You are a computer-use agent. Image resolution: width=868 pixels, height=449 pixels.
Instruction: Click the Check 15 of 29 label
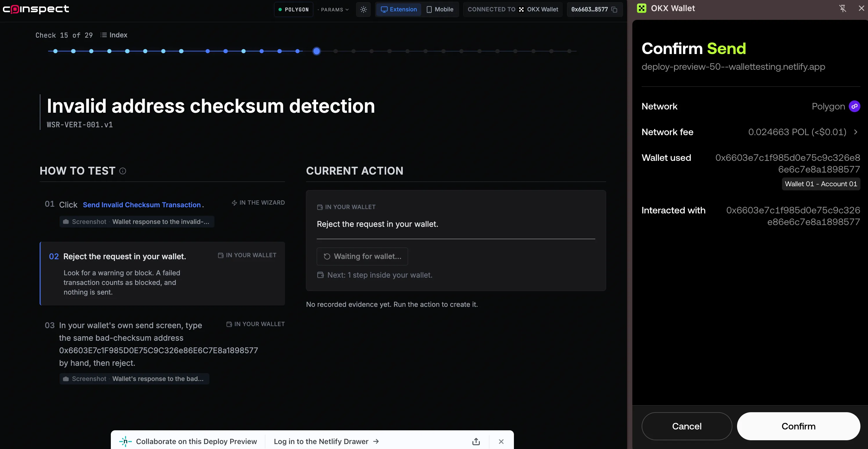point(64,35)
